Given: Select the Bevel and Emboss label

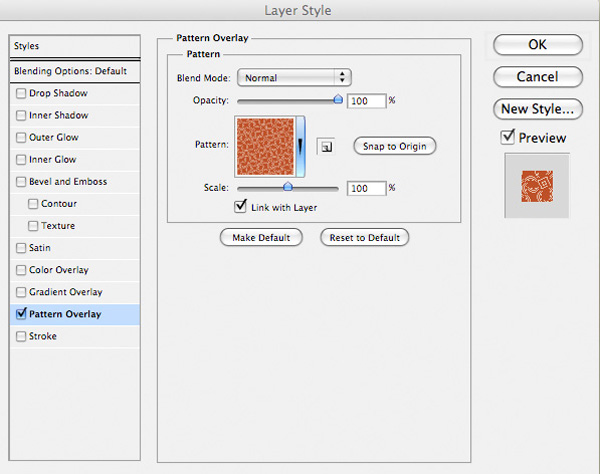Looking at the screenshot, I should point(68,182).
